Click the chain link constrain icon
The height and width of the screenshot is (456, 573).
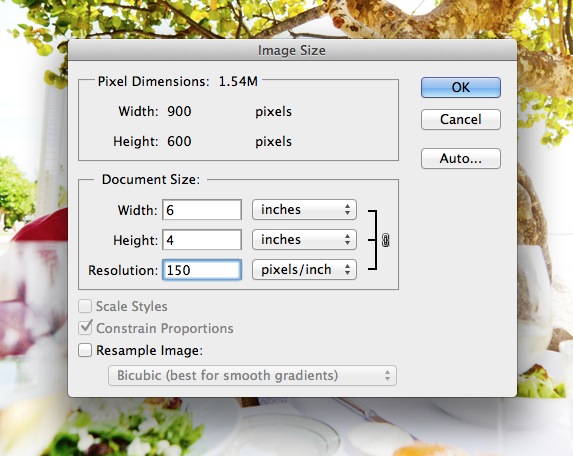click(x=386, y=240)
